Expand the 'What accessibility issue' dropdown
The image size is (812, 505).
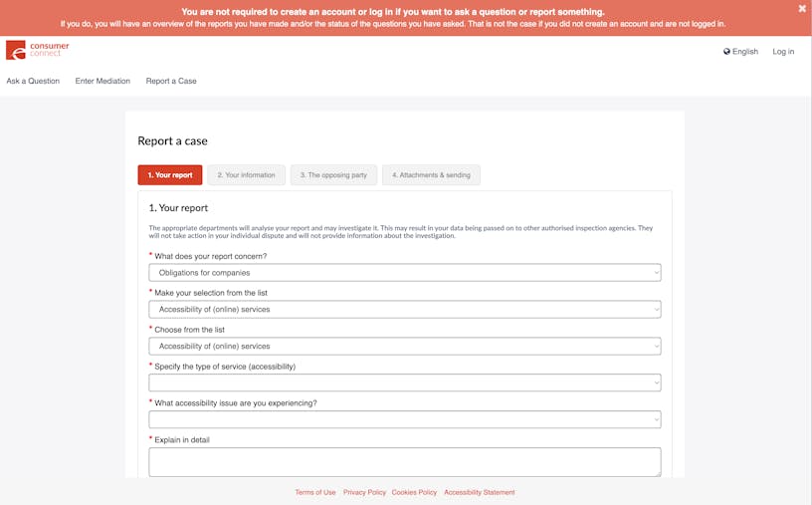[x=405, y=419]
